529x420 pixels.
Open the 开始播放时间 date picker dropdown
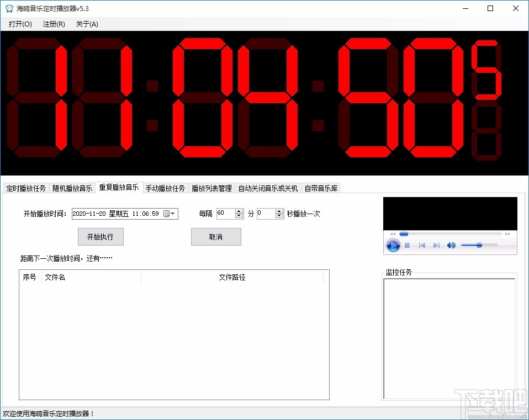coord(173,213)
